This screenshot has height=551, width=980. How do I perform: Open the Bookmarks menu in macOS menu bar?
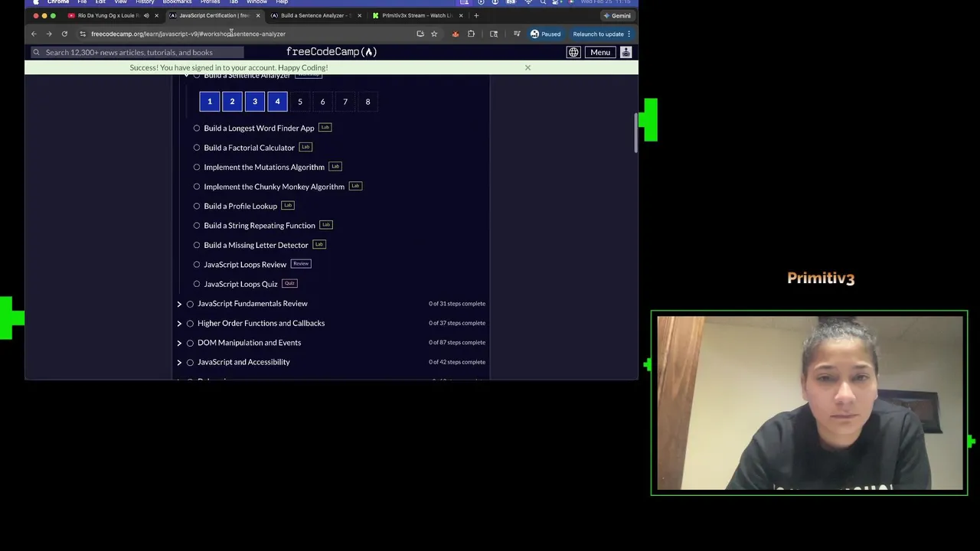pos(177,2)
